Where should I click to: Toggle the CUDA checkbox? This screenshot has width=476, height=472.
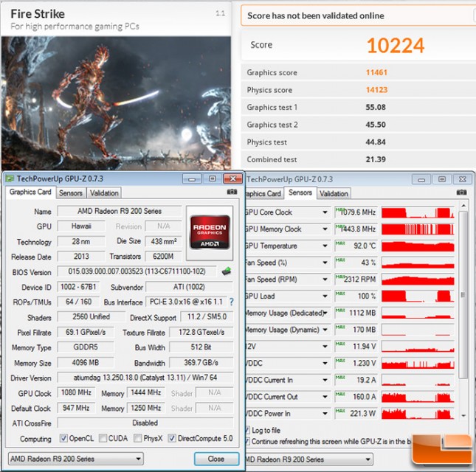(x=103, y=438)
